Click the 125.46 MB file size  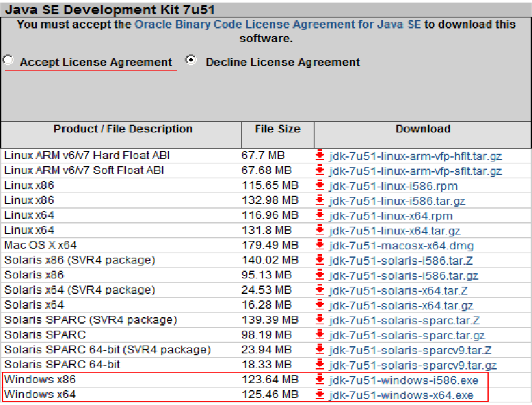[270, 394]
